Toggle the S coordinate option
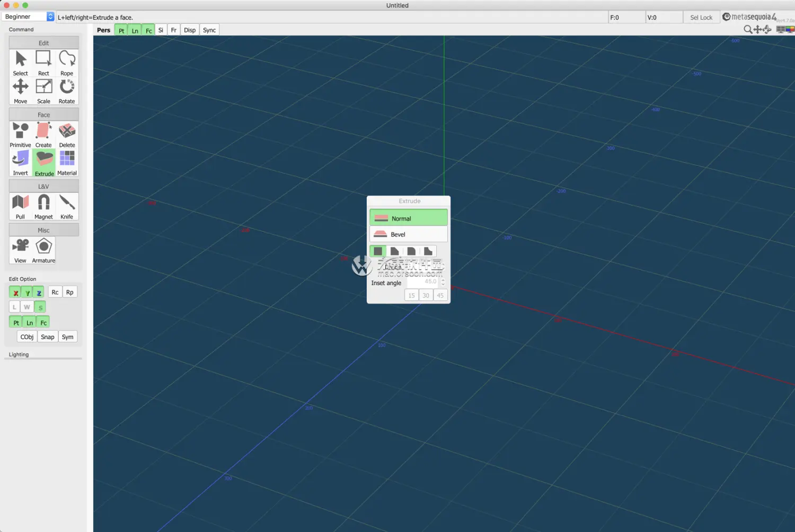The height and width of the screenshot is (532, 795). tap(40, 307)
